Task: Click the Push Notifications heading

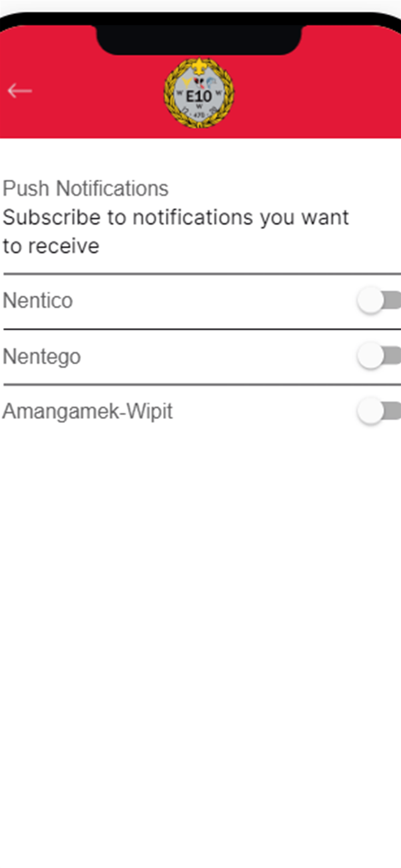Action: 85,189
